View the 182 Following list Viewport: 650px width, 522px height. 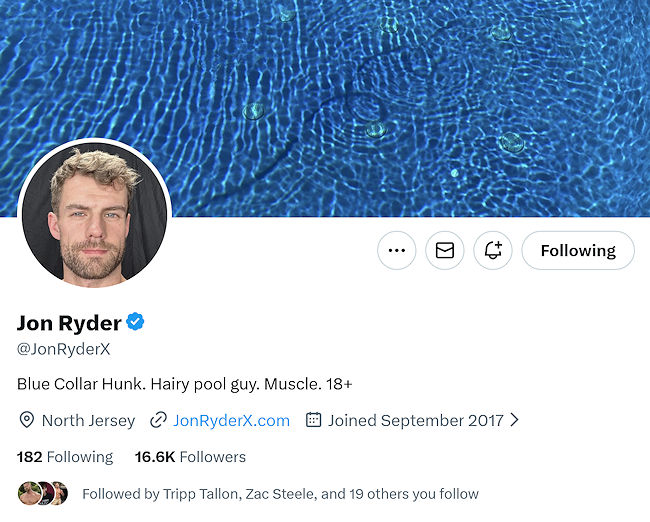[65, 457]
